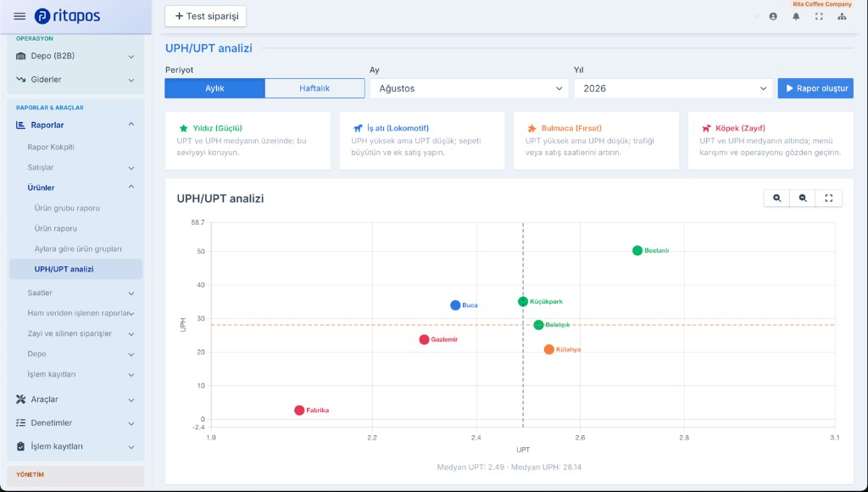868x492 pixels.
Task: Click the Bostanlı data point
Action: click(637, 250)
